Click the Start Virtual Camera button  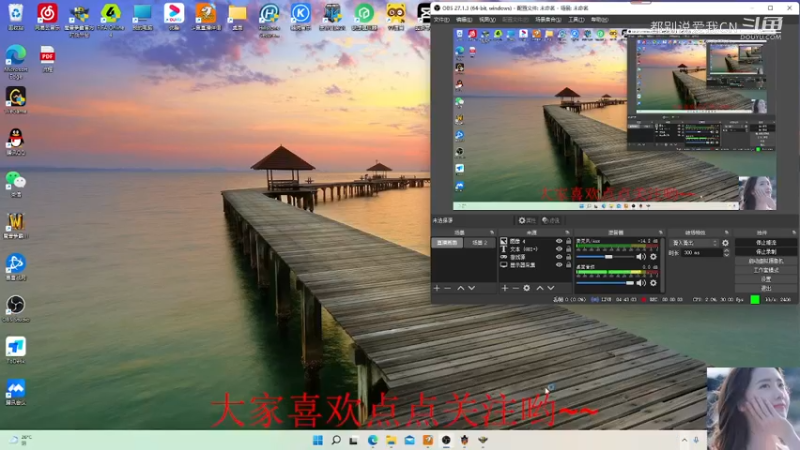pos(766,261)
